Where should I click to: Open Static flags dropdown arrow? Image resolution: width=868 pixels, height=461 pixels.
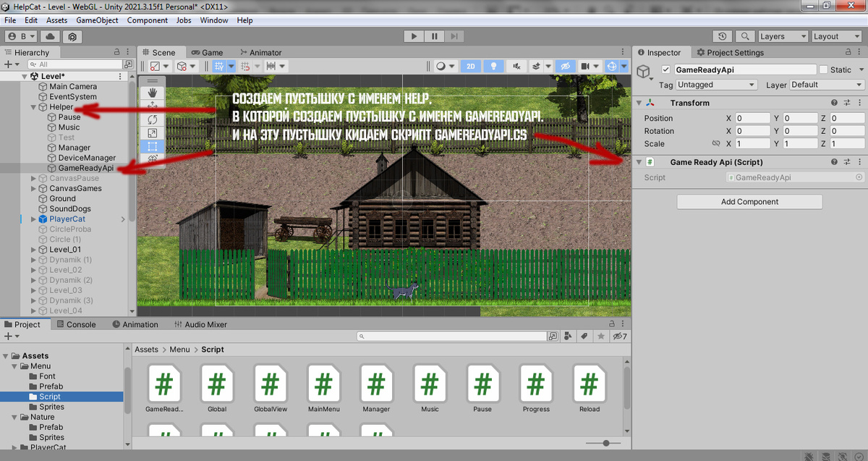tap(861, 70)
